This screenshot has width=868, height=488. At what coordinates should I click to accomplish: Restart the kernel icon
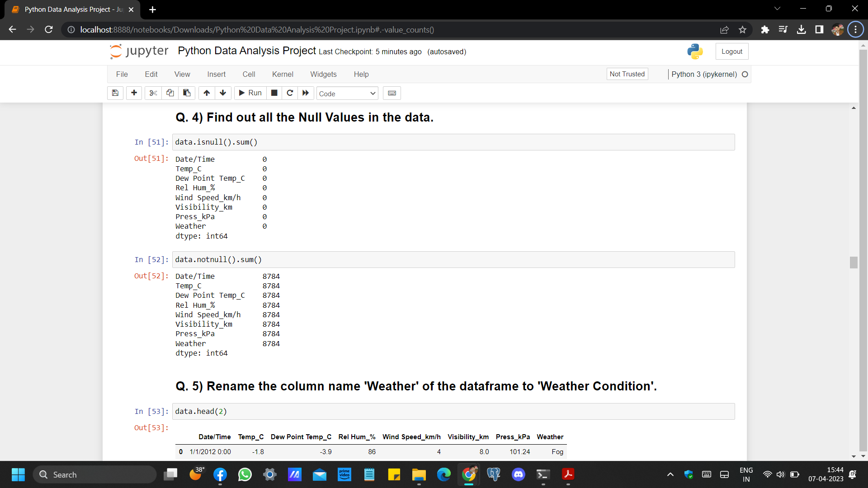(x=290, y=93)
